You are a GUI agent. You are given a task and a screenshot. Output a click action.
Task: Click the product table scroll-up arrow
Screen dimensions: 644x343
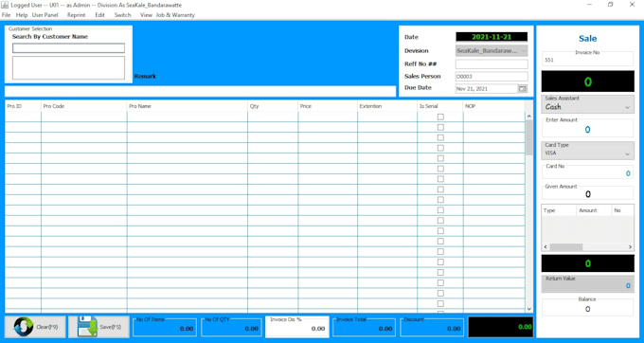pyautogui.click(x=529, y=117)
